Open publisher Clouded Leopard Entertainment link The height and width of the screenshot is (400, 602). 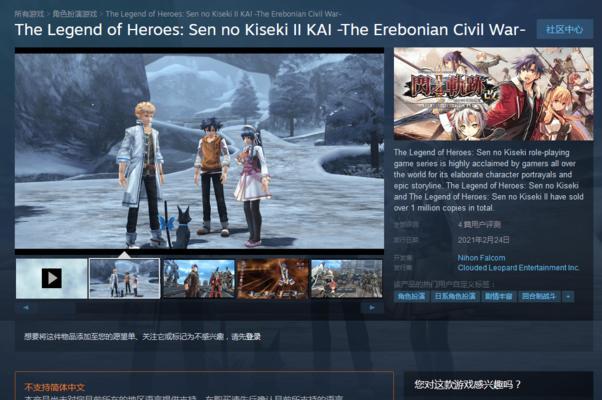coord(518,268)
